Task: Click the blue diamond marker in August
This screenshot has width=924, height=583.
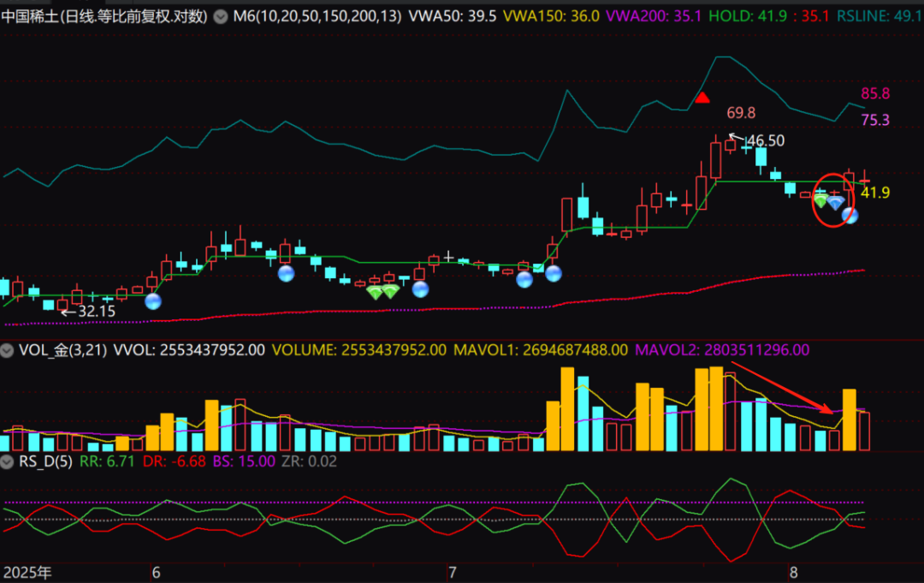Action: coord(836,204)
